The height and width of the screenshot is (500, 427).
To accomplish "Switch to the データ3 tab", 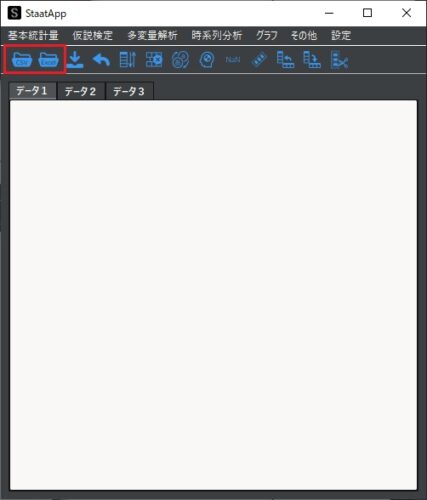I will (129, 91).
